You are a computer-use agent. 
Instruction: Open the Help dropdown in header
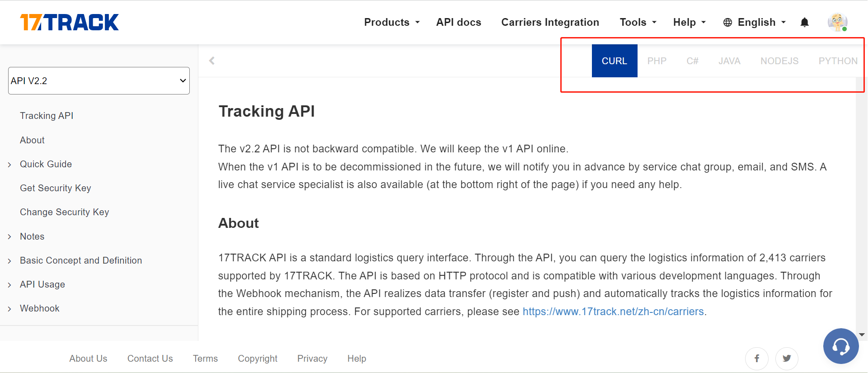pyautogui.click(x=690, y=22)
